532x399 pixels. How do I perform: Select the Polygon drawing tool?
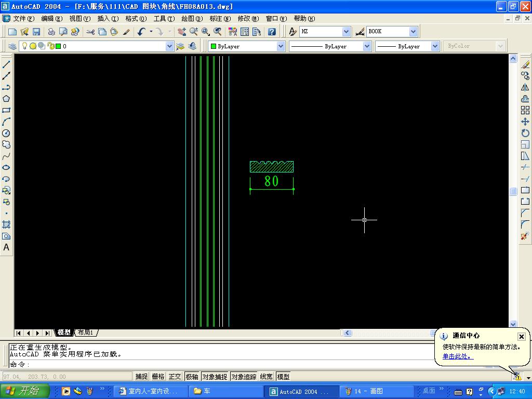(6, 99)
